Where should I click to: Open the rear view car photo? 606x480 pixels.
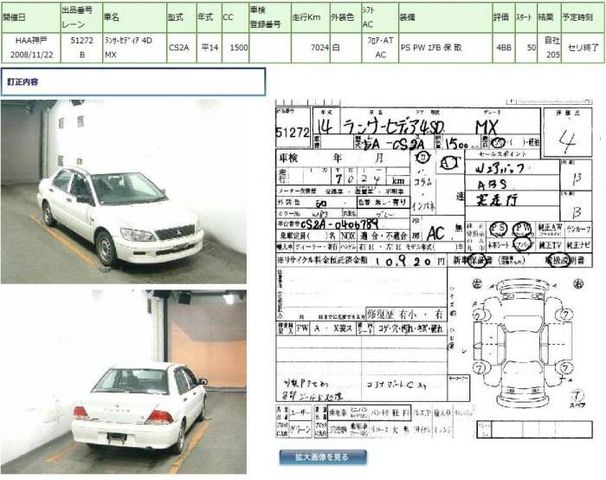tap(124, 381)
